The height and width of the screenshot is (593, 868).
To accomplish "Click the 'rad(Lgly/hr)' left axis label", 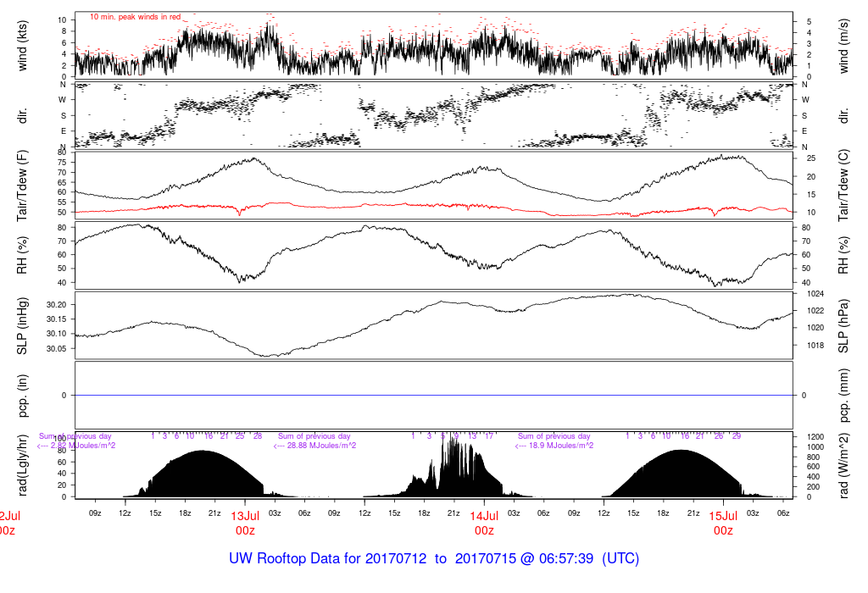I will [24, 466].
